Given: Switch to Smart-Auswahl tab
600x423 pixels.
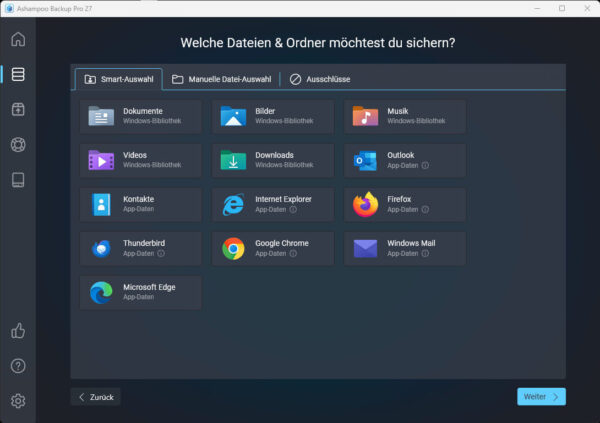Looking at the screenshot, I should (119, 79).
